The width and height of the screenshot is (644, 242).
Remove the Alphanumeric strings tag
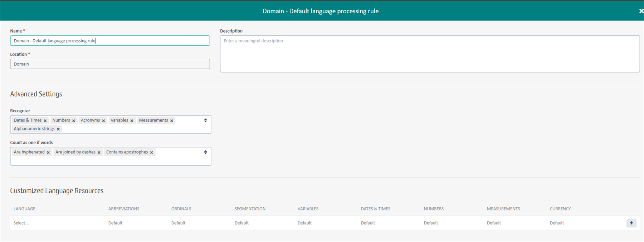tap(58, 129)
